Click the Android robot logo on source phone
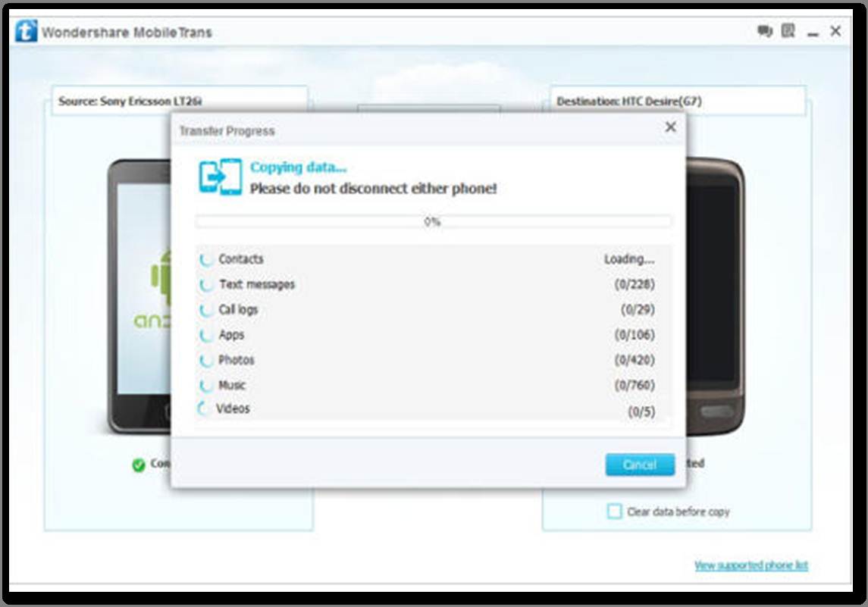 click(161, 277)
